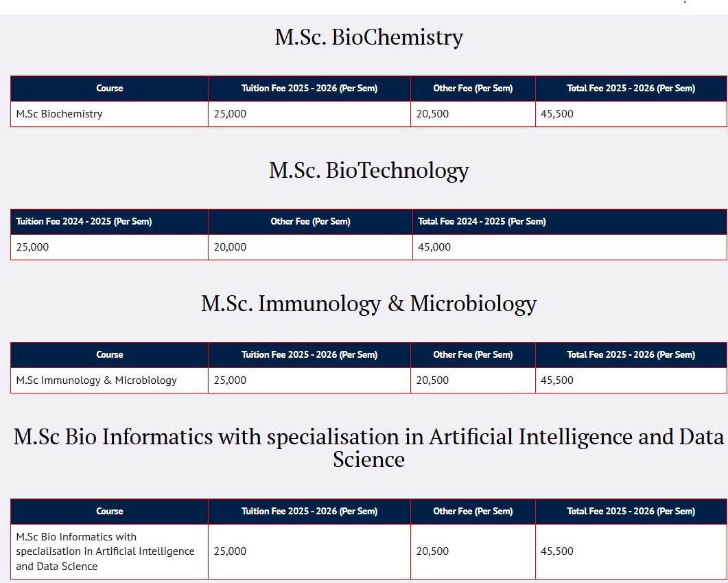Click the M.Sc. BioChemistry section heading
This screenshot has width=728, height=583.
[368, 37]
